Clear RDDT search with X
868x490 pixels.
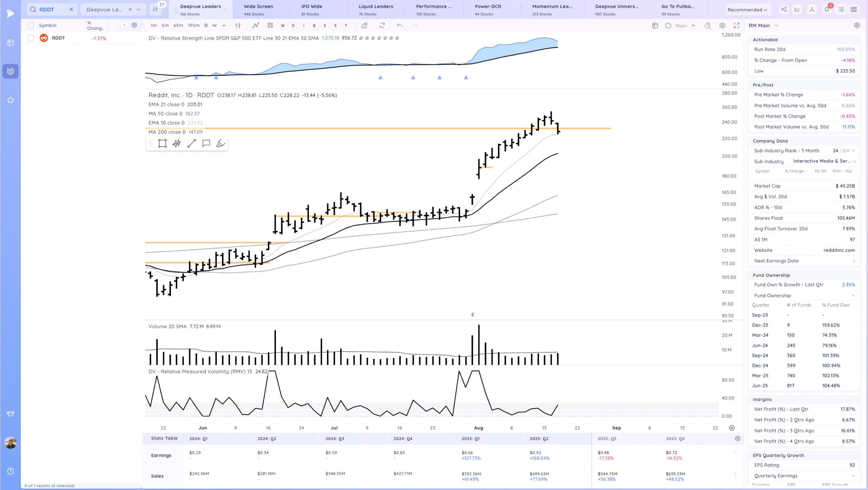71,9
